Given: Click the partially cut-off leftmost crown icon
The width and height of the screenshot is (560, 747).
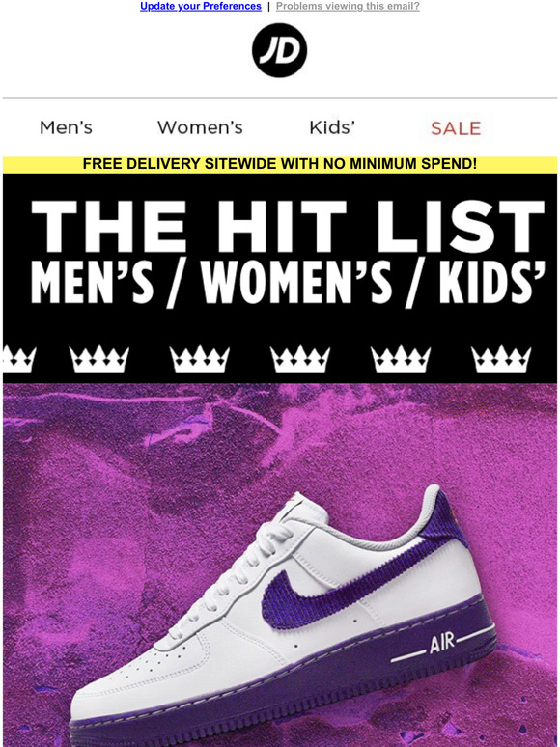Looking at the screenshot, I should click(x=19, y=358).
